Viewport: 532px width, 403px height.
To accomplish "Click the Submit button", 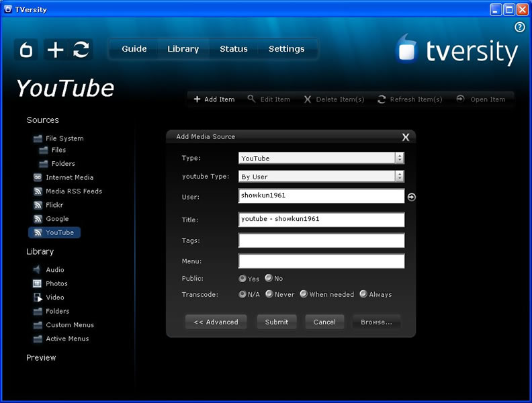I will pos(277,322).
